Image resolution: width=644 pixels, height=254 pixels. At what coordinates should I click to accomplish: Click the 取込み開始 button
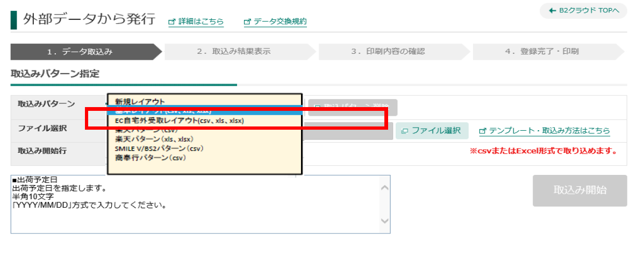tap(580, 190)
